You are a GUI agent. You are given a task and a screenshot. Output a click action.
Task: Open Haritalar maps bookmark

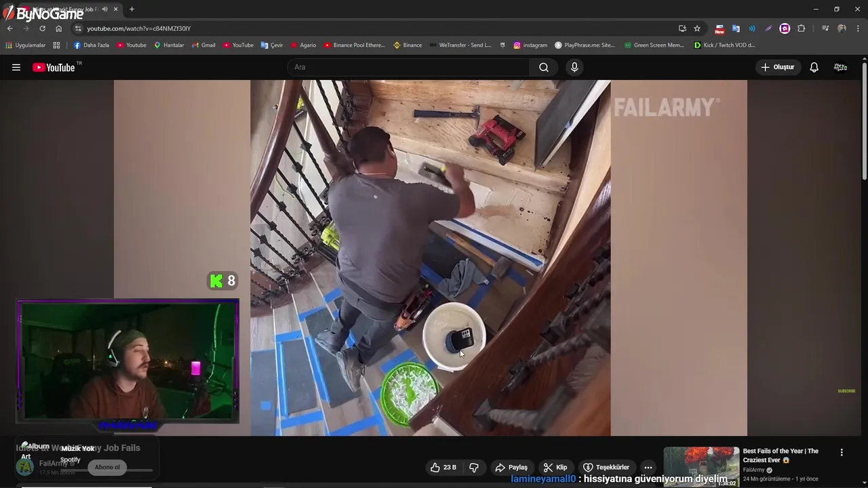pyautogui.click(x=169, y=45)
